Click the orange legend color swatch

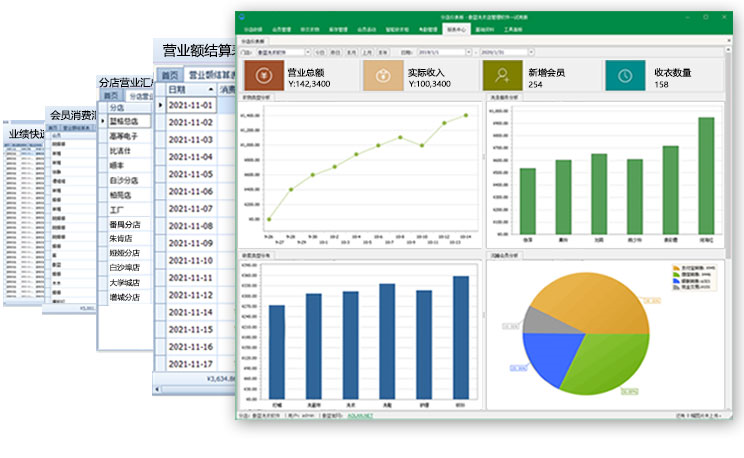coord(677,269)
